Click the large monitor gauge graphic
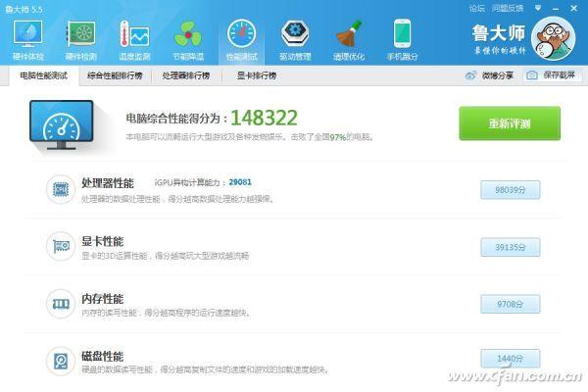 pyautogui.click(x=62, y=124)
